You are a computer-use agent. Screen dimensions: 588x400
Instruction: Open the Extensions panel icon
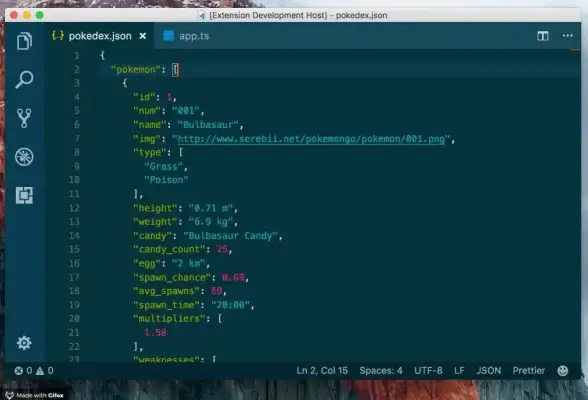click(24, 195)
